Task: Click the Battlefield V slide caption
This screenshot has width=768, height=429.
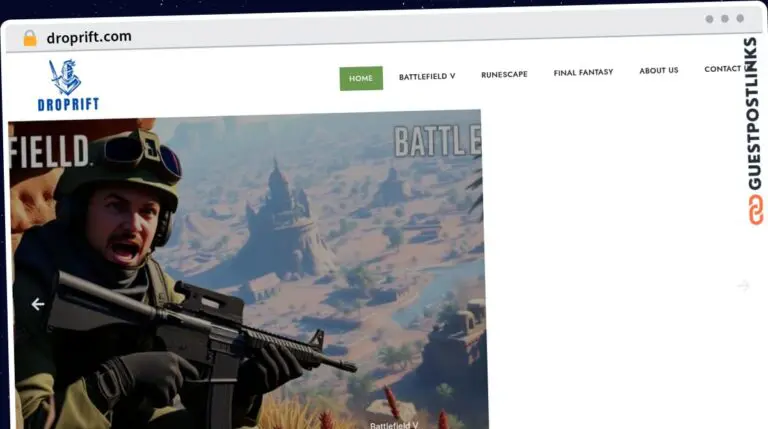Action: (x=394, y=425)
